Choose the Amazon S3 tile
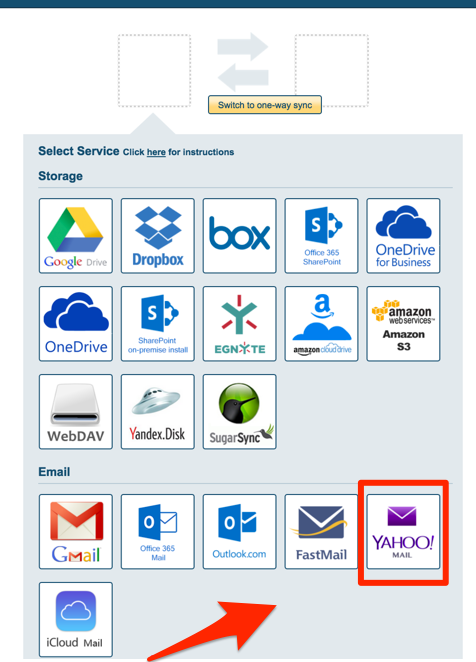This screenshot has width=476, height=662. tap(403, 324)
